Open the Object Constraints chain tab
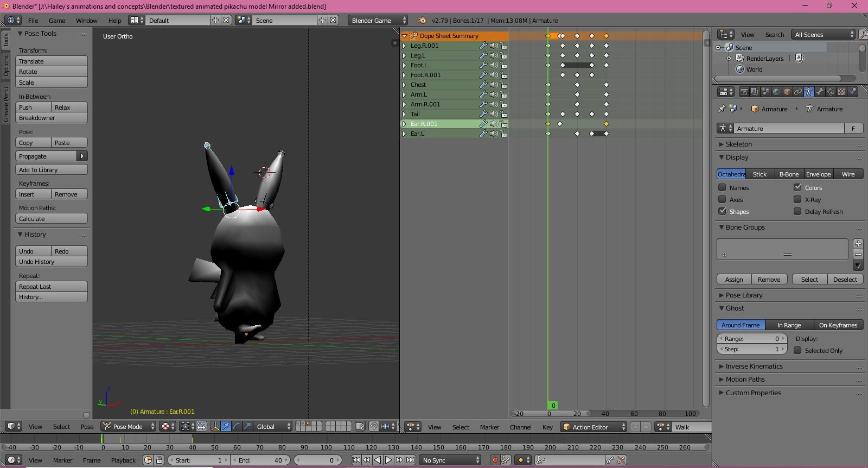The height and width of the screenshot is (468, 868). click(798, 92)
